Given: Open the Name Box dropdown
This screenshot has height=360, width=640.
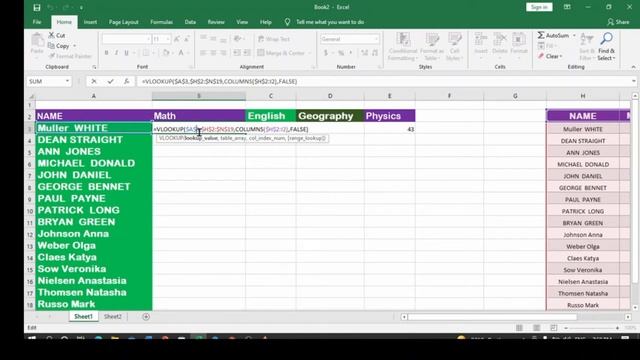Looking at the screenshot, I should [67, 81].
